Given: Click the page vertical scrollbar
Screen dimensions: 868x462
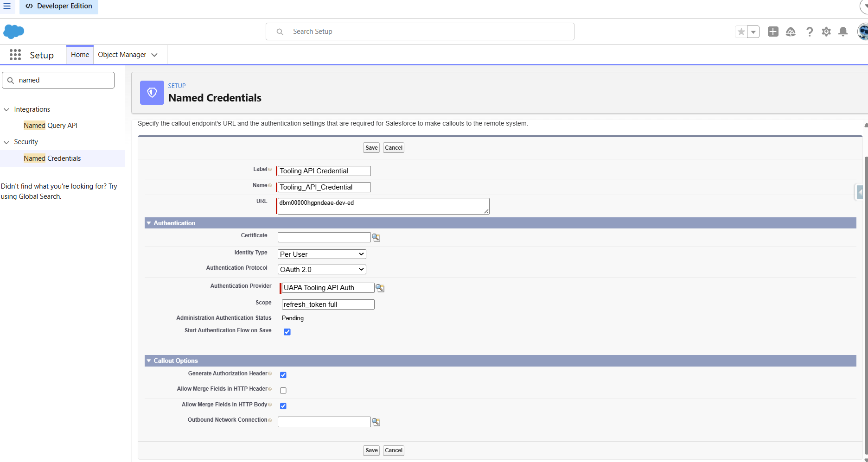Looking at the screenshot, I should pos(866,306).
